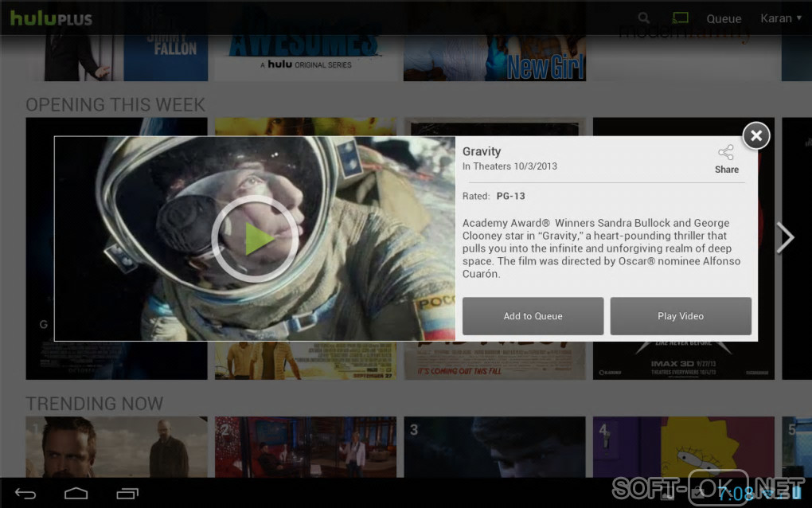Image resolution: width=812 pixels, height=508 pixels.
Task: Click the 'Trending Now' heading
Action: (95, 404)
